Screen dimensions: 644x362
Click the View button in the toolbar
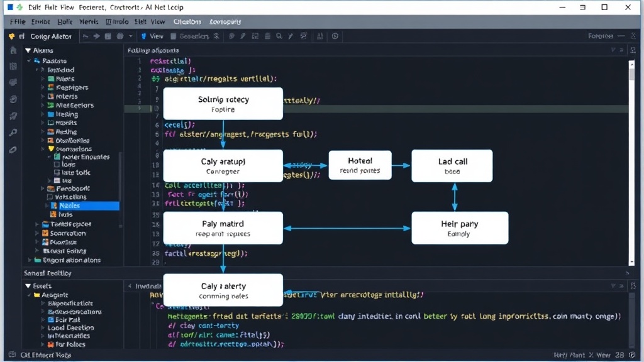point(152,36)
